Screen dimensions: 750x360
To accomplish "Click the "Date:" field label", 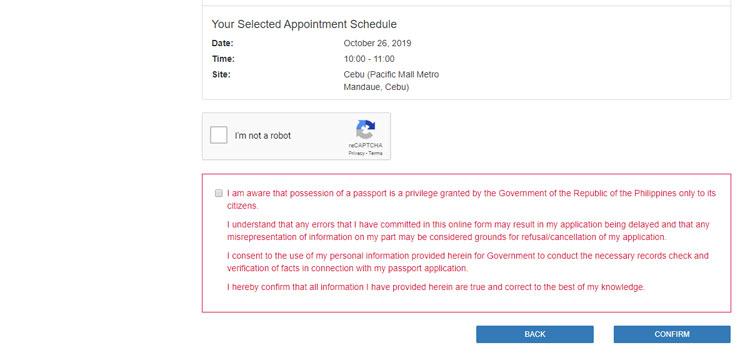I will 222,44.
